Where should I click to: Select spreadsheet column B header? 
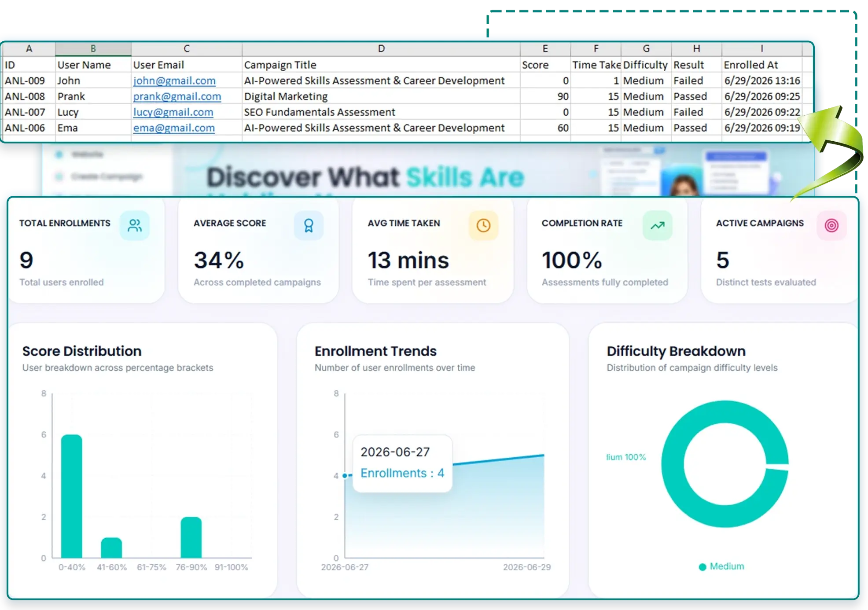(93, 48)
